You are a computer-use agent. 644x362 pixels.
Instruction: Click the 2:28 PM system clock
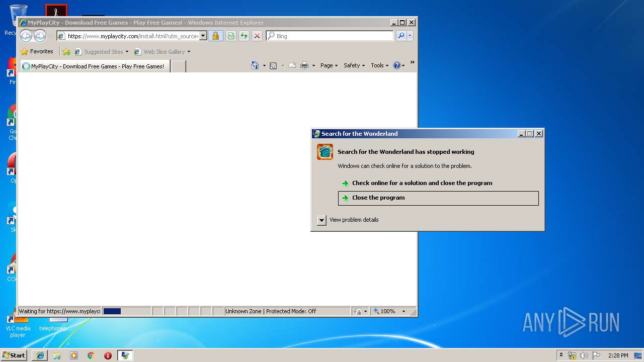pos(618,355)
